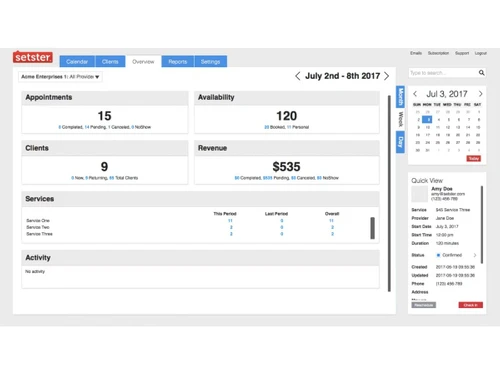Image resolution: width=500 pixels, height=375 pixels.
Task: Click the blue Confirmed status indicator
Action: coord(438,255)
